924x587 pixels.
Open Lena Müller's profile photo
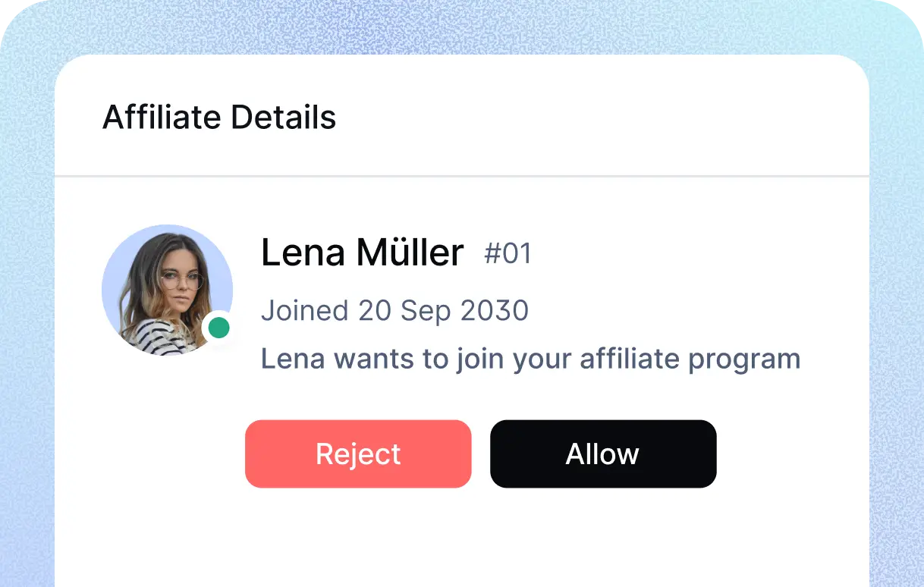167,290
